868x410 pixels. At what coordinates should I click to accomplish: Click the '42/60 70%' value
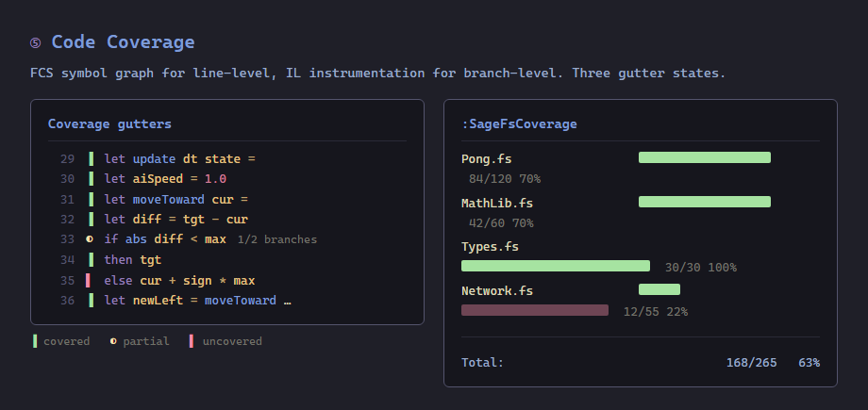pyautogui.click(x=501, y=223)
